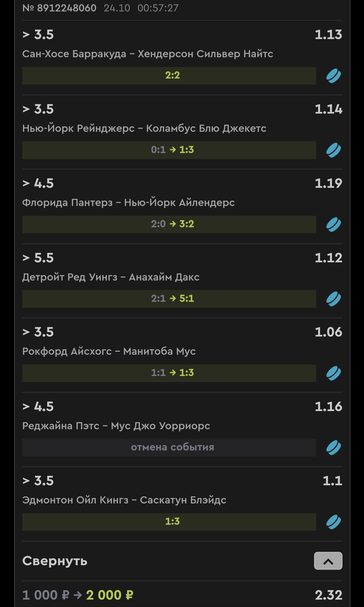Image resolution: width=364 pixels, height=607 pixels.
Task: Click hockey puck icon for Detroit Red Wings match
Action: tap(333, 299)
